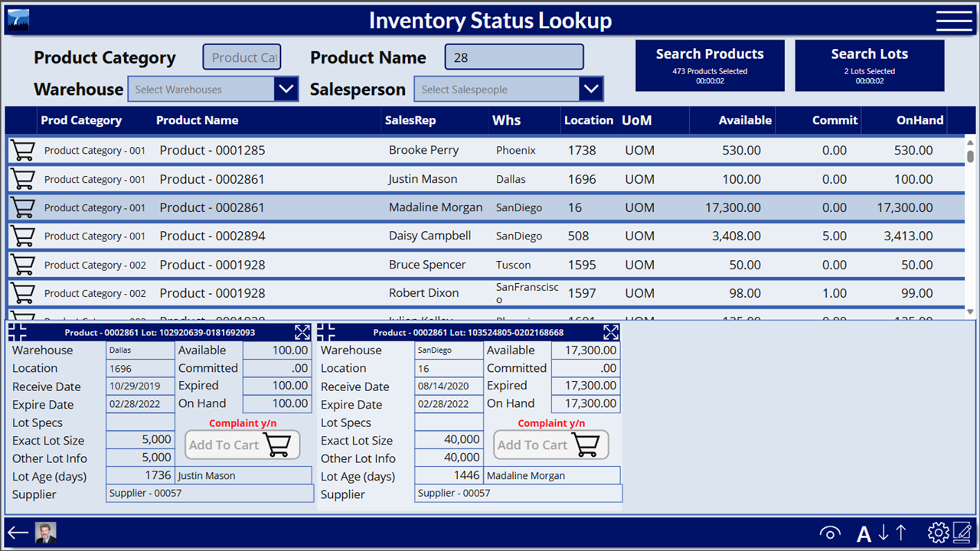Screen dimensions: 980x551
Task: Click the Search Lots button
Action: (x=869, y=65)
